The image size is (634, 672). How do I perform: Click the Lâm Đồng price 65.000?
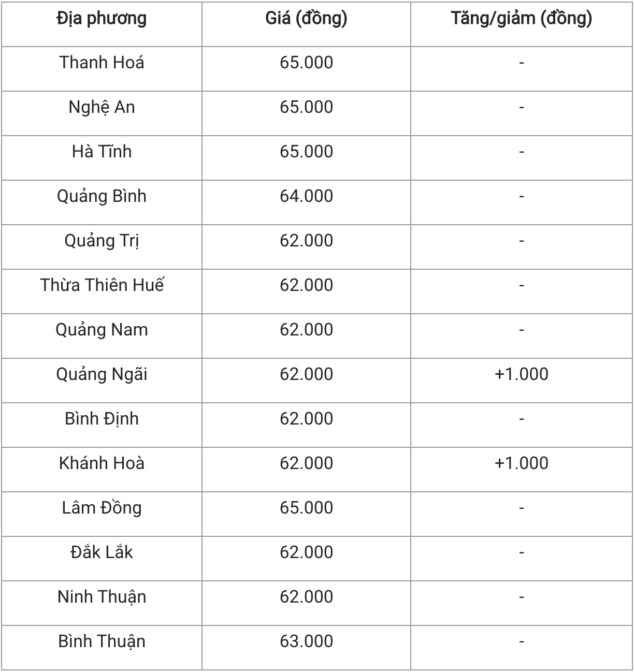coord(306,508)
